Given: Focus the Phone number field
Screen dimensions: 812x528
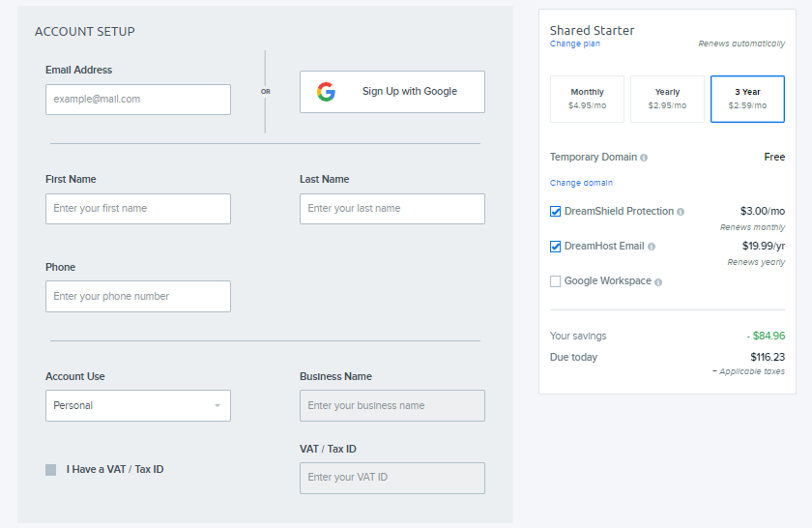Looking at the screenshot, I should pyautogui.click(x=138, y=296).
